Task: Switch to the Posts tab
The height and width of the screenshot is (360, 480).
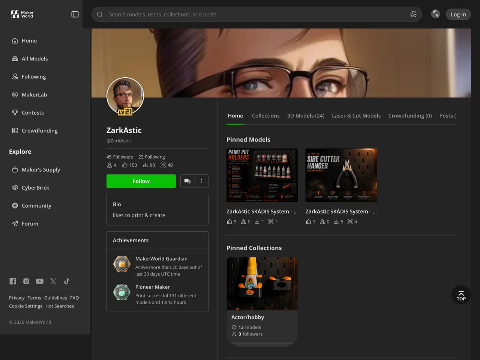Action: pyautogui.click(x=448, y=116)
